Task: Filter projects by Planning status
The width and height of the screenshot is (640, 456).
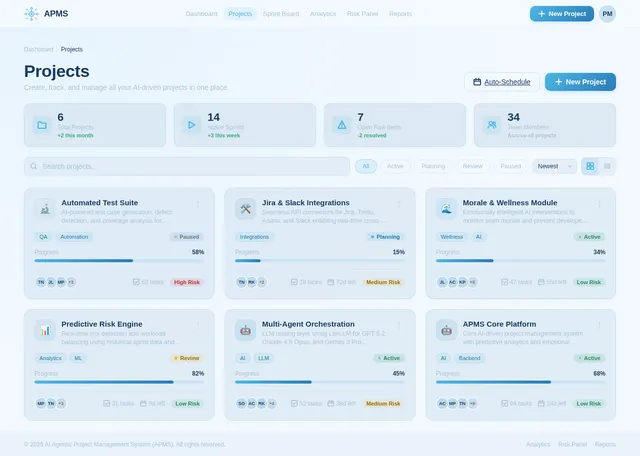Action: [x=433, y=166]
